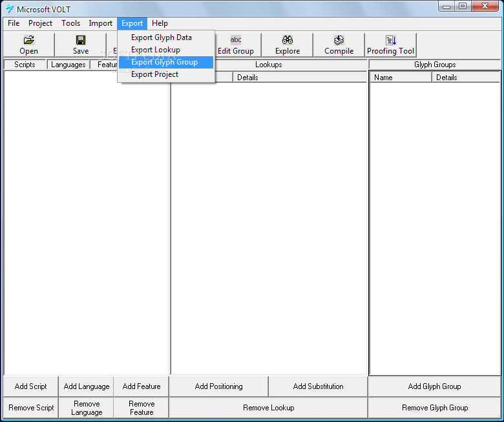Click the Lookups Details column header
The width and height of the screenshot is (504, 422).
click(x=300, y=78)
